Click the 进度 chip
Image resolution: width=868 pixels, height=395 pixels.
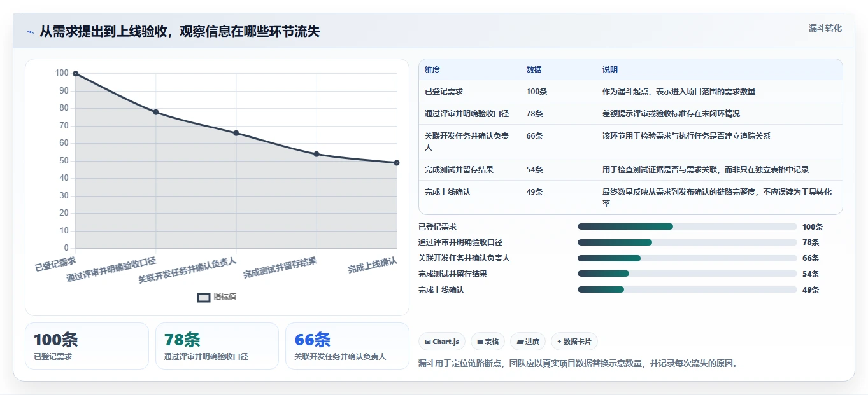pos(528,342)
